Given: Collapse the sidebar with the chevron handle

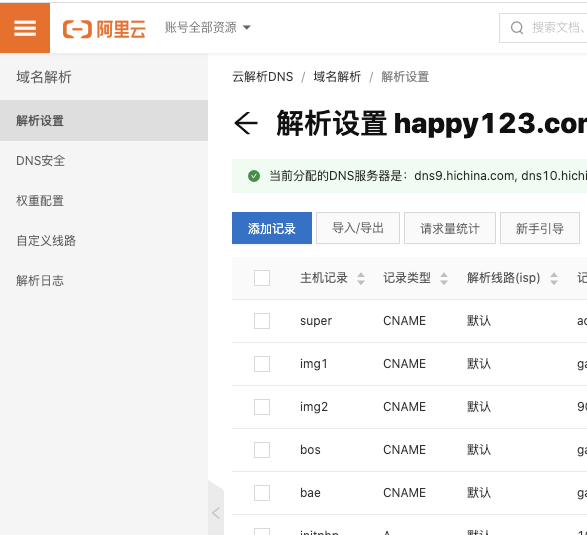Looking at the screenshot, I should point(216,513).
